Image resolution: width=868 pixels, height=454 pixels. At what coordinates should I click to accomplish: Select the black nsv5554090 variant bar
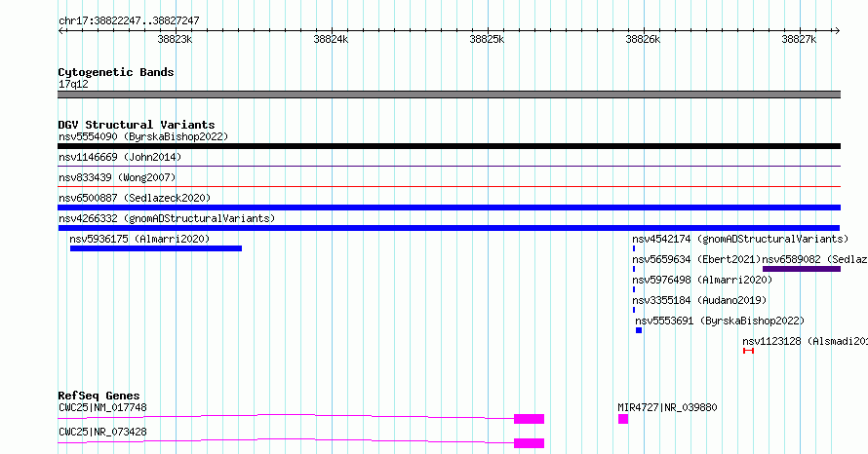[449, 146]
